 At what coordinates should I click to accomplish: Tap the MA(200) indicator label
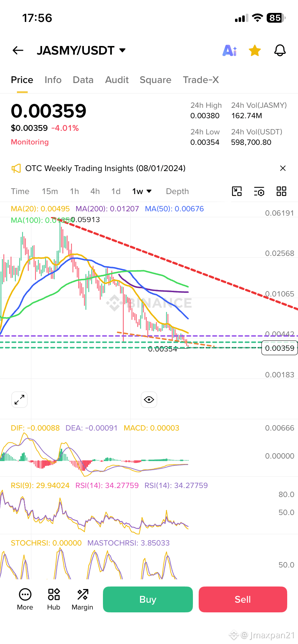[x=107, y=209]
